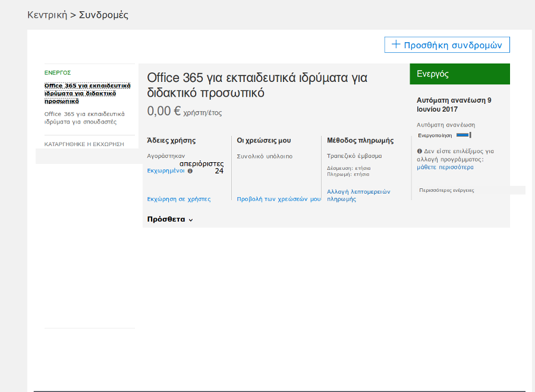
Task: Click the ΕΝΕΡΓΟΣ sidebar section header
Action: point(58,72)
